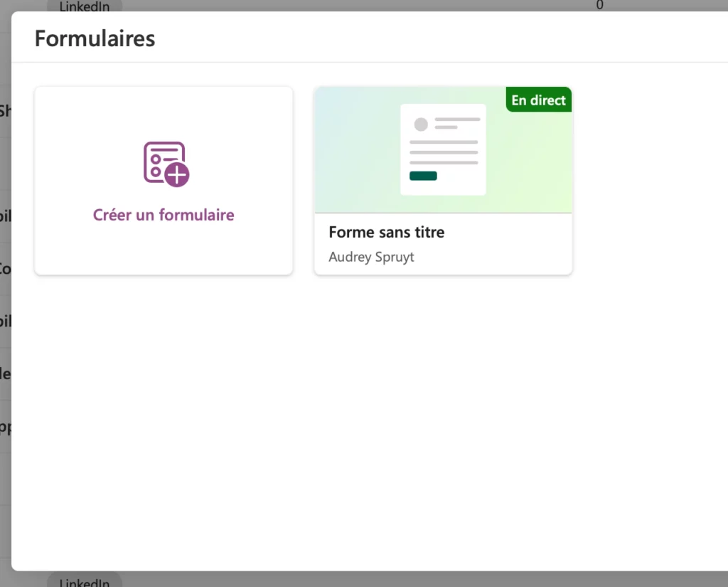Open the LinkedIn tag above the dialog
The width and height of the screenshot is (728, 587).
pyautogui.click(x=84, y=6)
